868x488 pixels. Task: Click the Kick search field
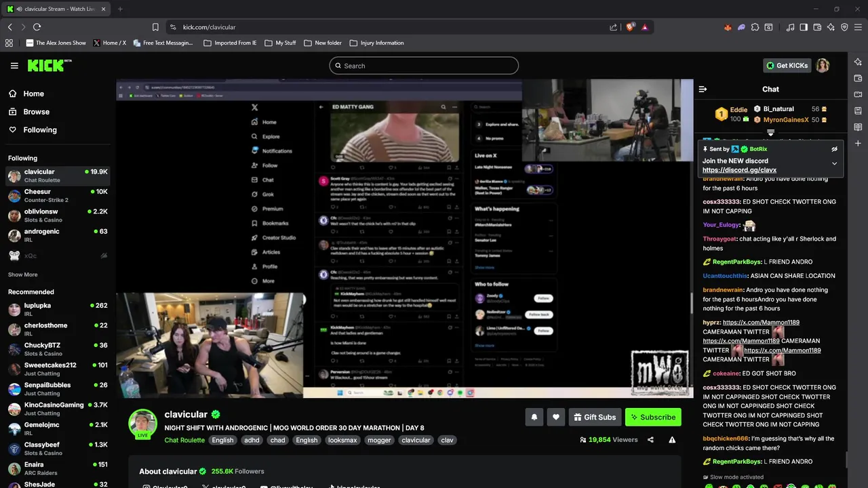[424, 66]
